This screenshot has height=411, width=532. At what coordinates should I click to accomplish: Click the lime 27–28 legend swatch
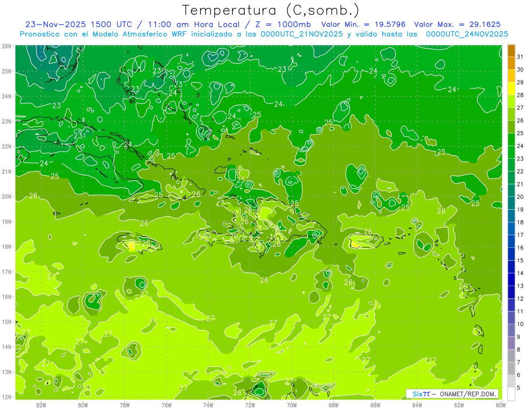pyautogui.click(x=511, y=102)
